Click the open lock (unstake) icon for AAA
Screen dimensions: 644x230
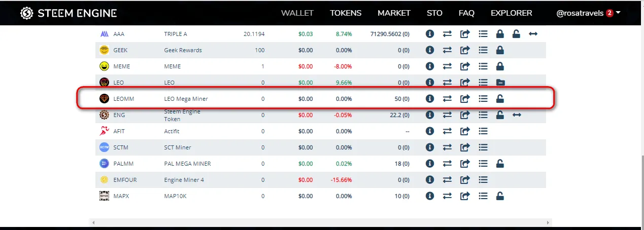(516, 34)
